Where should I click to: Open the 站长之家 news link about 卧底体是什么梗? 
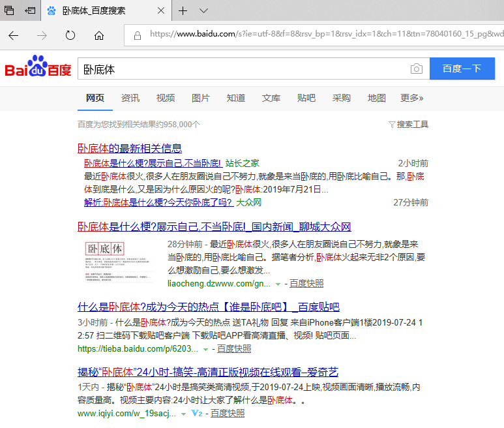click(153, 163)
